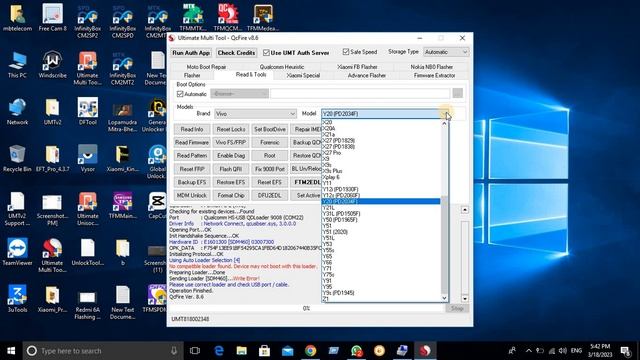
Task: Toggle the Safe Speed checkbox
Action: 346,52
